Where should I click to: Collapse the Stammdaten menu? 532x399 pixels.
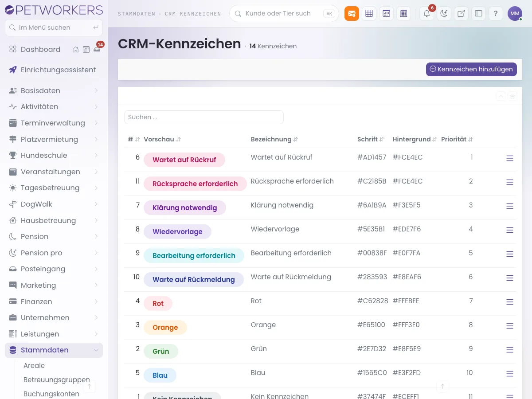(x=54, y=350)
